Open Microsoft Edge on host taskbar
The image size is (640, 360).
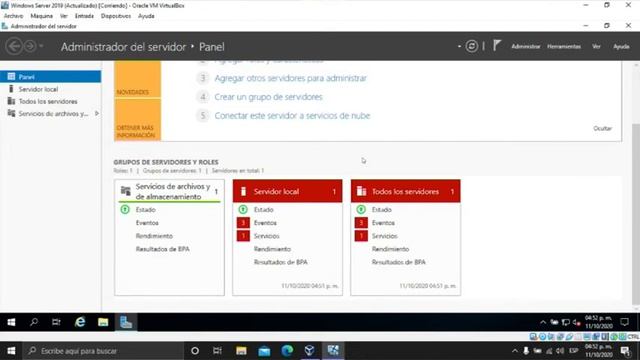tap(287, 351)
